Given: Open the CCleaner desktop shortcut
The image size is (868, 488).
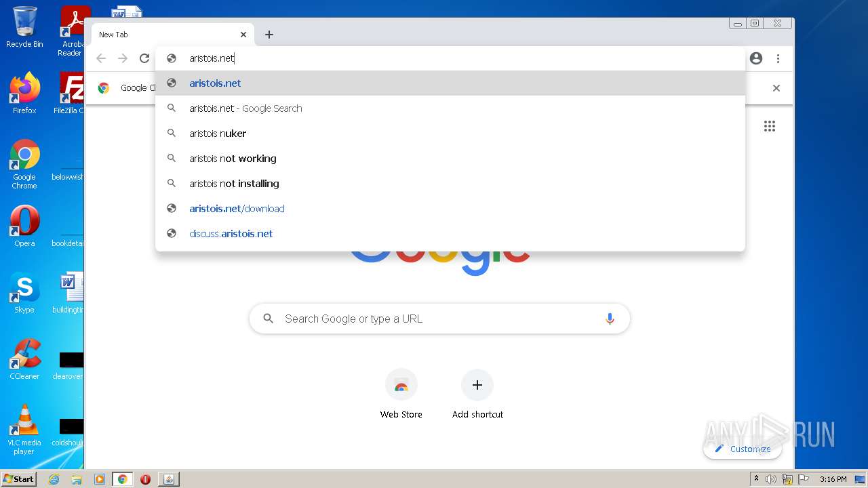Looking at the screenshot, I should point(24,359).
